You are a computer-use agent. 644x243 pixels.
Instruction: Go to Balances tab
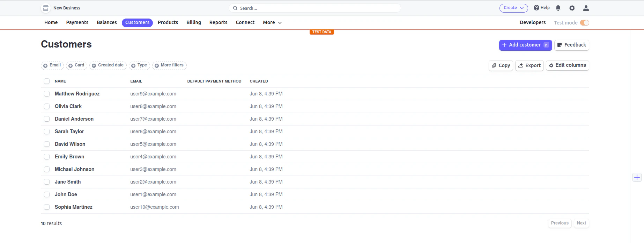(x=107, y=22)
